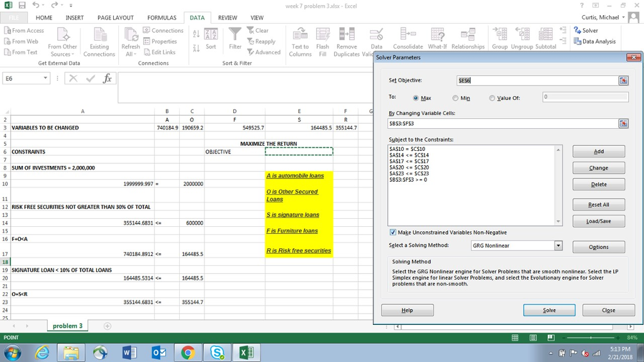Click Add constraint button
The width and height of the screenshot is (644, 362).
[599, 151]
